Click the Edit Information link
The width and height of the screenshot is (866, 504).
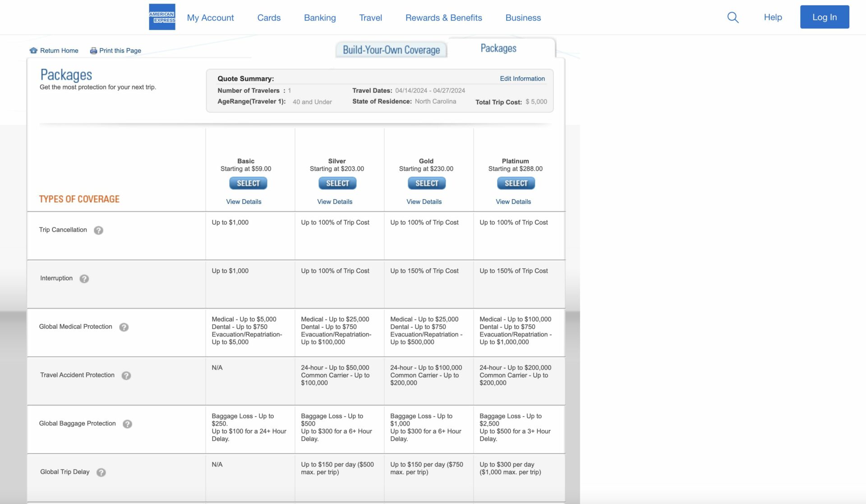522,78
